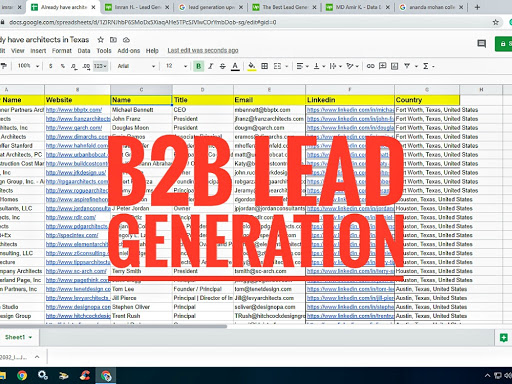Open the comment history icon

(481, 44)
